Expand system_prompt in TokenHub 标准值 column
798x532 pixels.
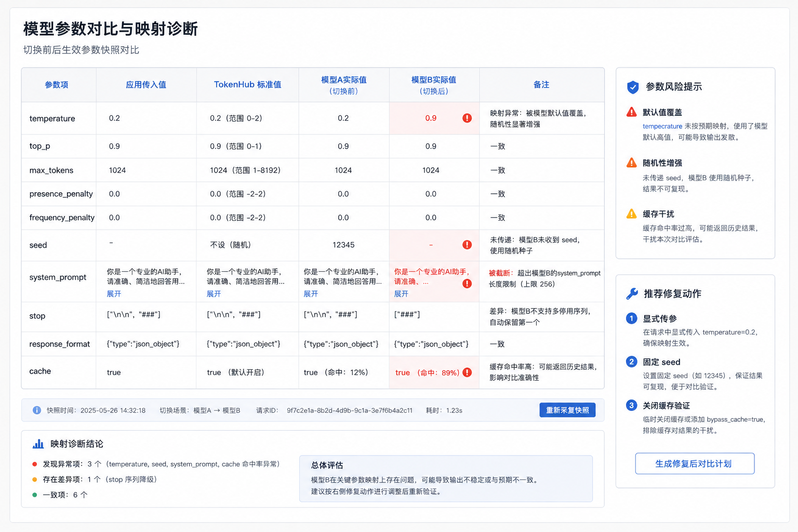pyautogui.click(x=214, y=294)
